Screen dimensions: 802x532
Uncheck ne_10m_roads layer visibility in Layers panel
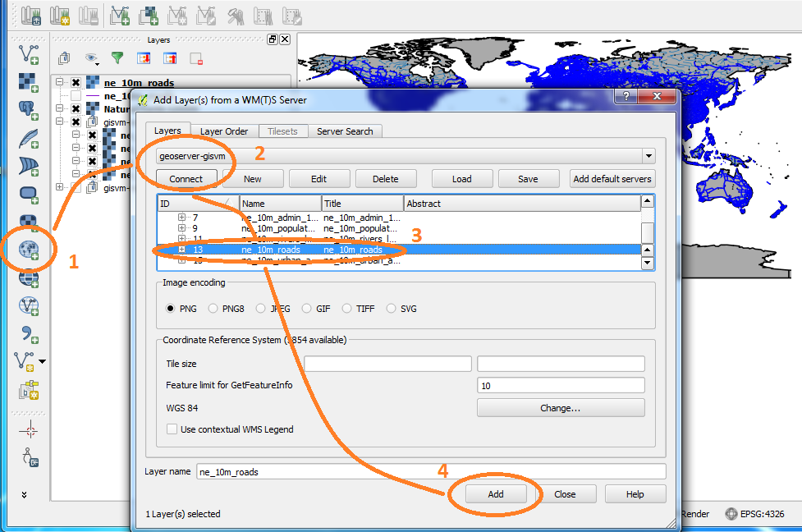(x=76, y=82)
